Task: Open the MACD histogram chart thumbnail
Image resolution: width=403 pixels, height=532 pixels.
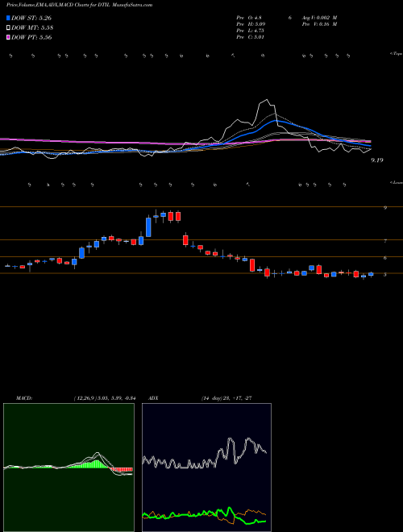Action: click(69, 468)
